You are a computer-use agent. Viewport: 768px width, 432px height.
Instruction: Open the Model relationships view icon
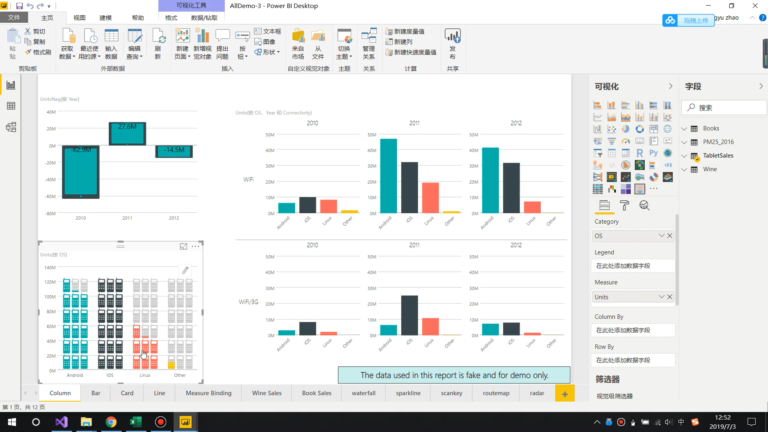click(x=11, y=127)
